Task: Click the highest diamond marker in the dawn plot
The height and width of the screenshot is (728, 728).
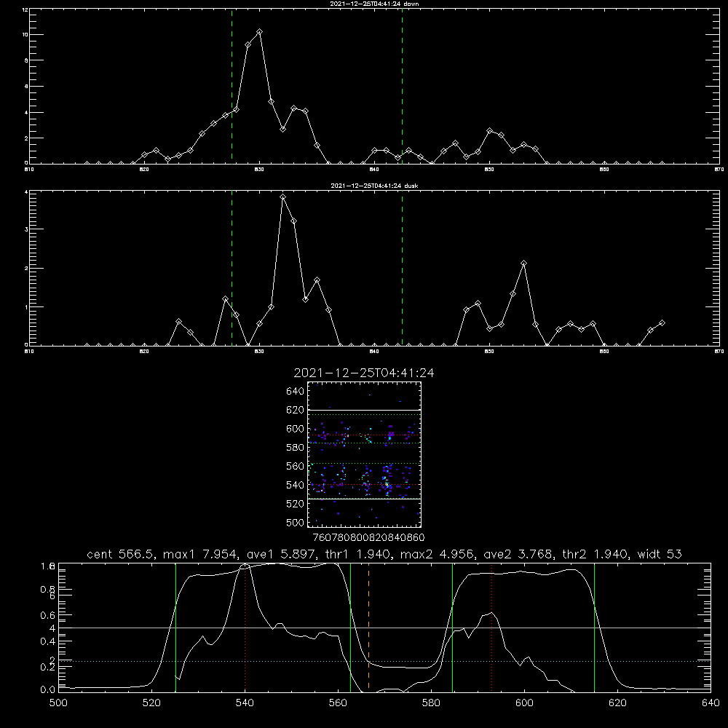Action: pyautogui.click(x=260, y=31)
